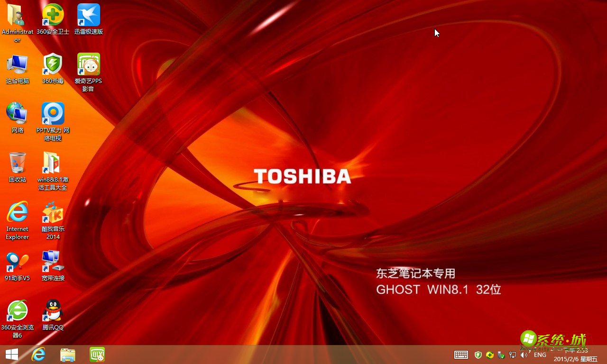Open the 91助手V5 phone assistant
The height and width of the screenshot is (364, 607).
point(18,262)
